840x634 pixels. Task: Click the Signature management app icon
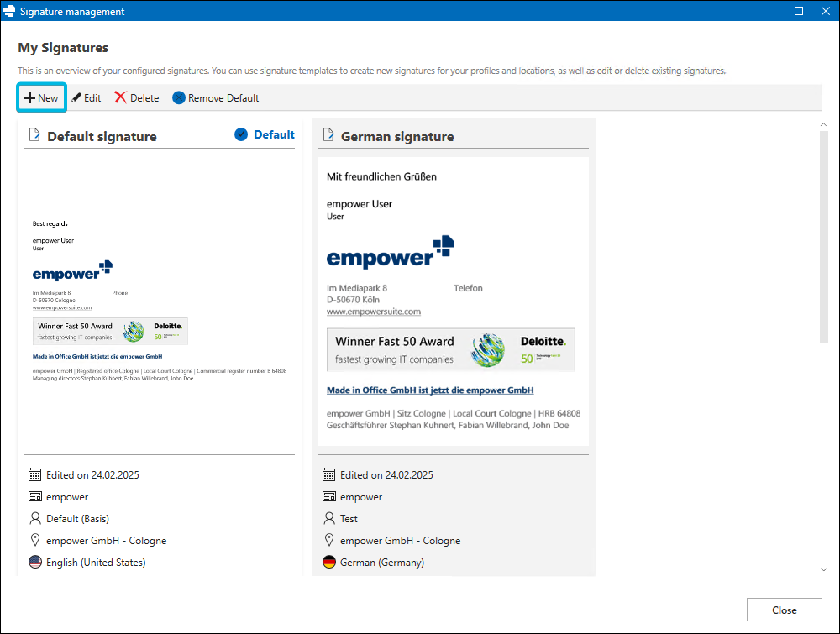tap(9, 11)
